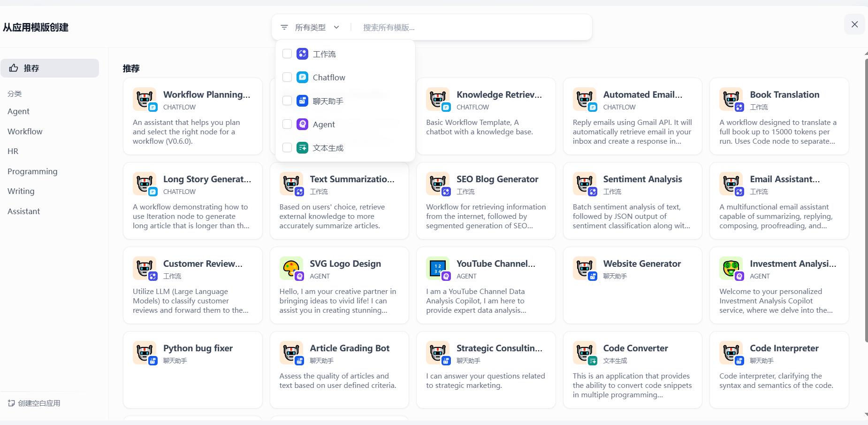Close the template creation dialog
This screenshot has height=425, width=868.
tap(854, 24)
